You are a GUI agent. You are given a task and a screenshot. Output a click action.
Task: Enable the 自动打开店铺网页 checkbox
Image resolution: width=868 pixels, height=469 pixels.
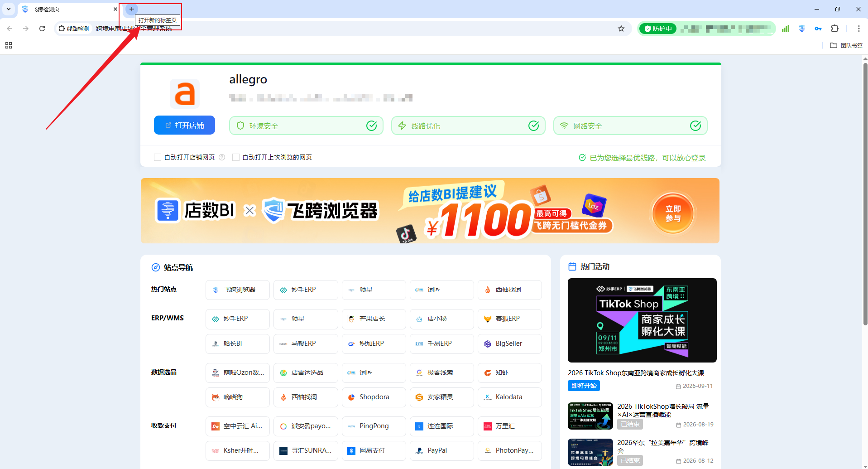[x=158, y=157]
